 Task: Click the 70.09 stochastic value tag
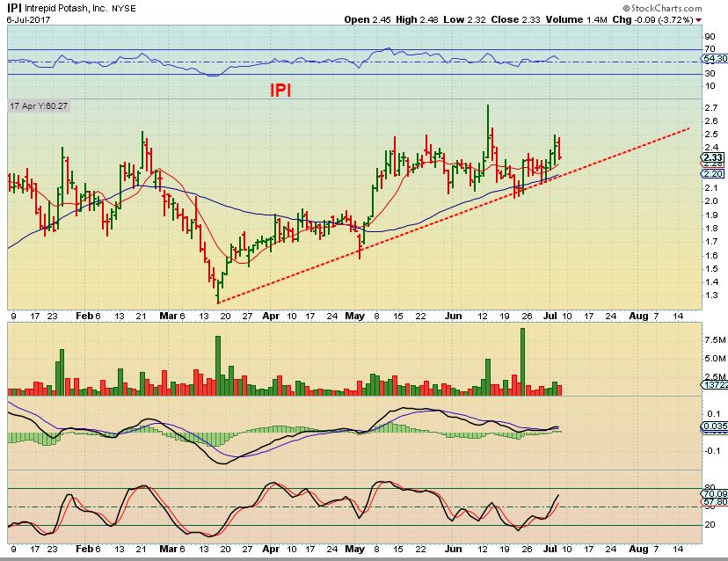click(x=714, y=493)
